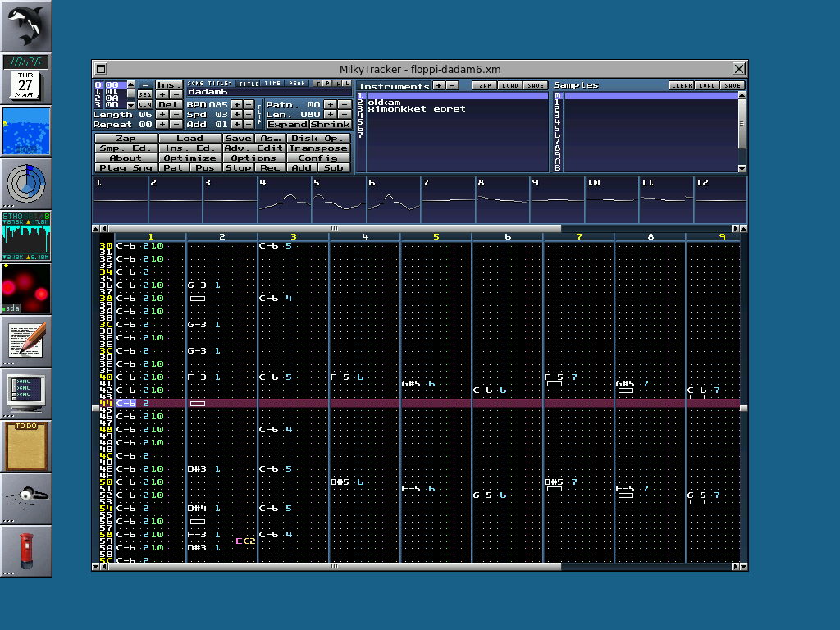Click channel 4 oscilloscope
Viewport: 840px width, 630px height.
click(x=285, y=200)
